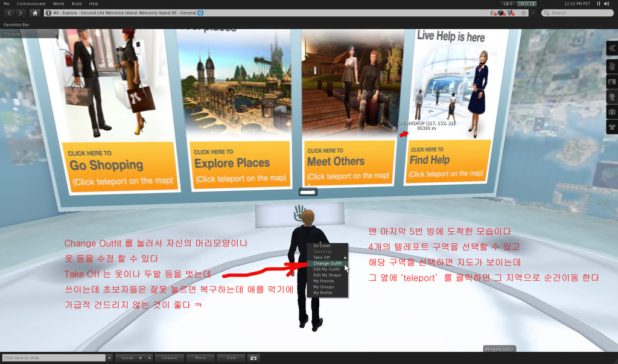Go forward with the navigation forward arrow
The image size is (618, 364).
[x=21, y=13]
